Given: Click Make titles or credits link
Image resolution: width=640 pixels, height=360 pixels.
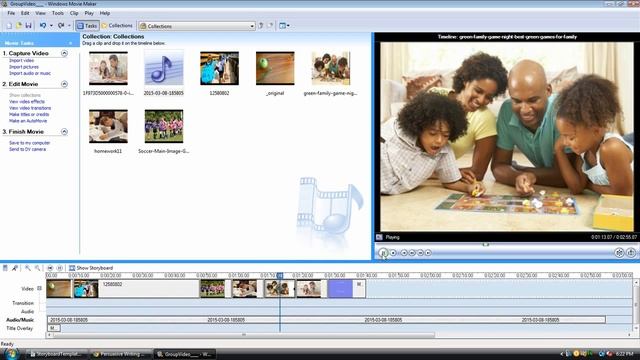Looking at the screenshot, I should point(29,115).
